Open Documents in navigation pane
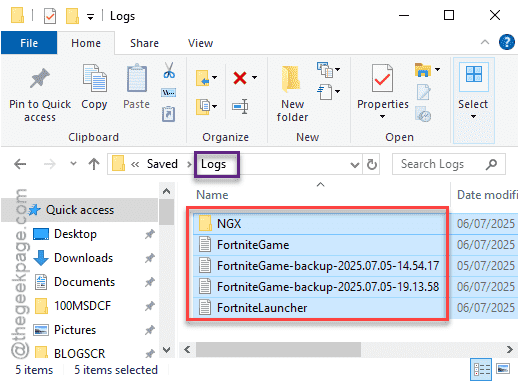This screenshot has width=519, height=382. click(x=84, y=282)
